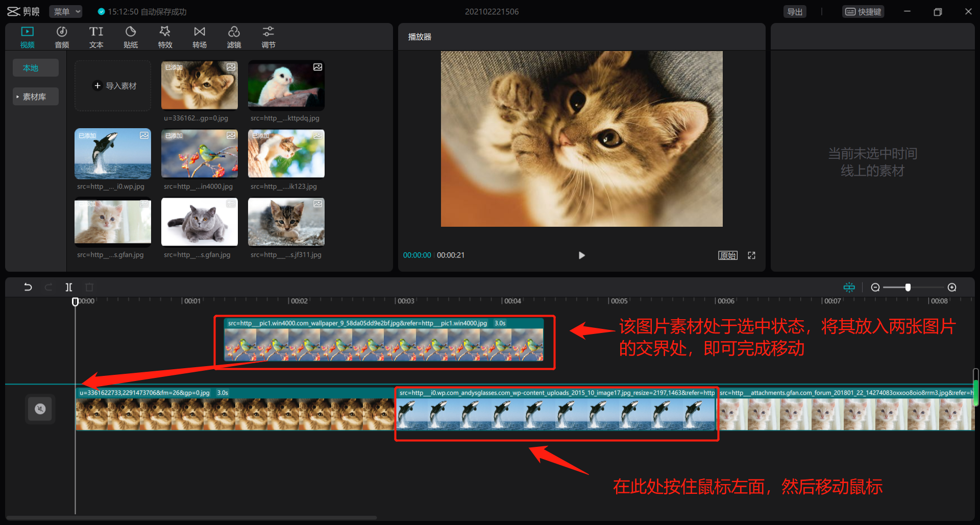980x525 pixels.
Task: Click the undo arrow in the timeline toolbar
Action: coord(28,287)
